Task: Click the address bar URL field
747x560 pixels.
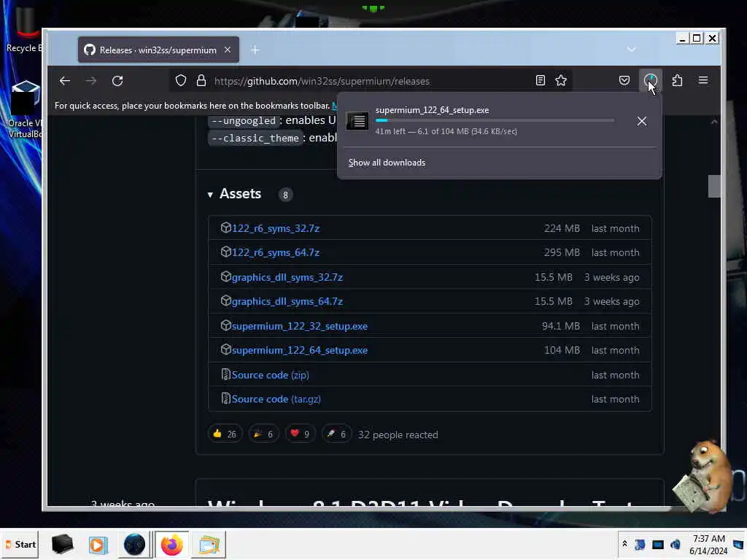Action: 371,81
